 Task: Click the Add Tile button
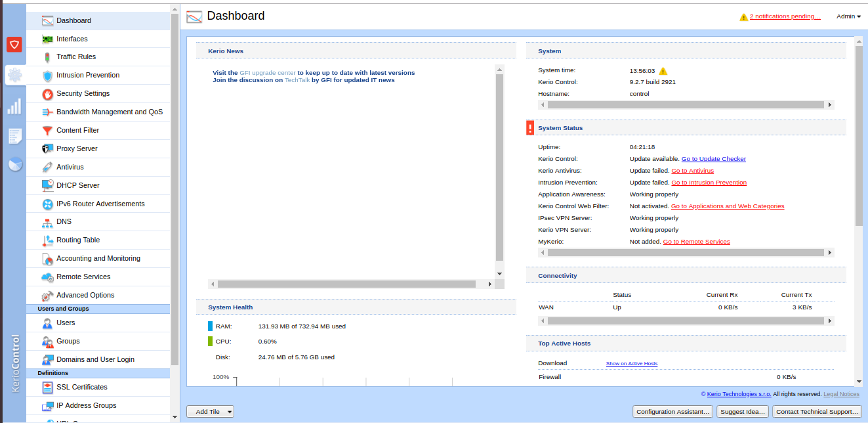point(211,412)
